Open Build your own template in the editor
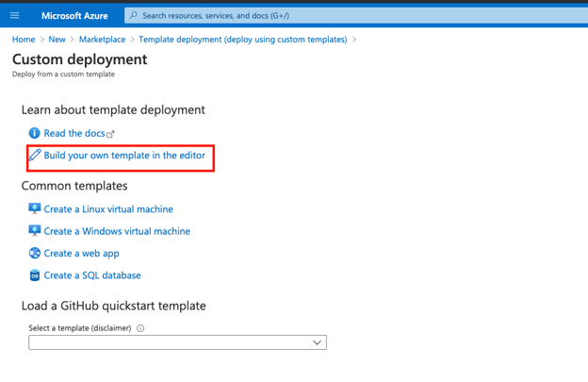 tap(124, 156)
